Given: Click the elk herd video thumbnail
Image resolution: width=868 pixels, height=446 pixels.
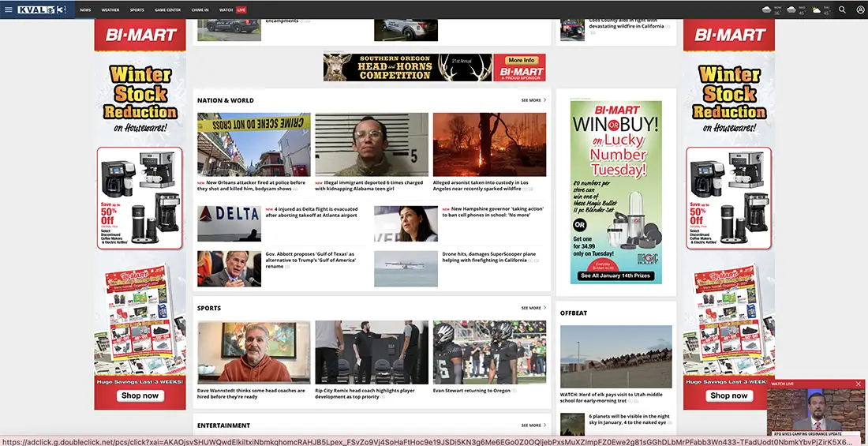Looking at the screenshot, I should 616,357.
